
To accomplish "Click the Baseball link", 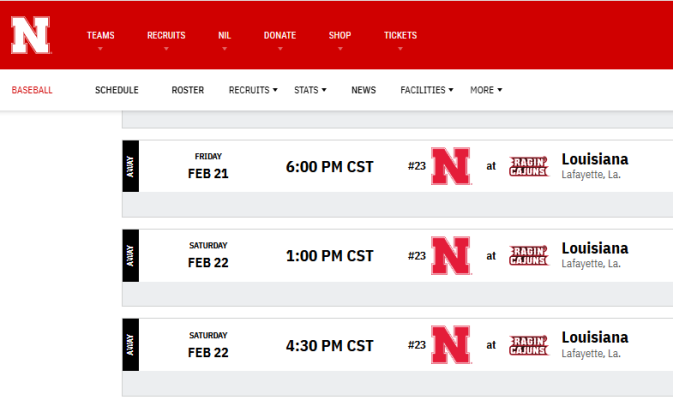I will point(32,90).
